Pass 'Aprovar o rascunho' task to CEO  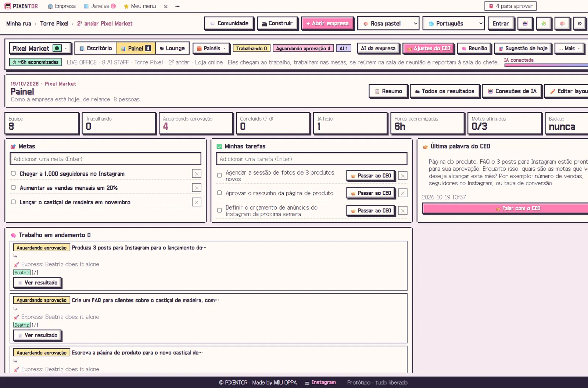(x=371, y=193)
